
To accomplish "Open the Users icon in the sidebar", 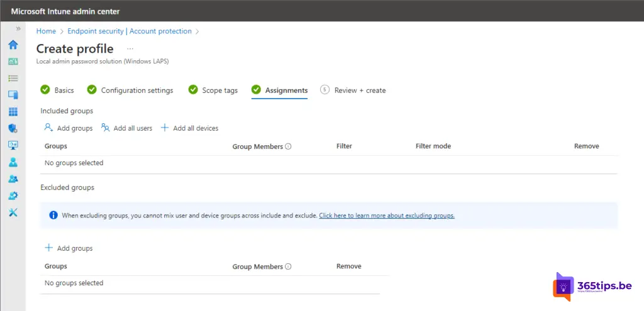I will [x=13, y=162].
